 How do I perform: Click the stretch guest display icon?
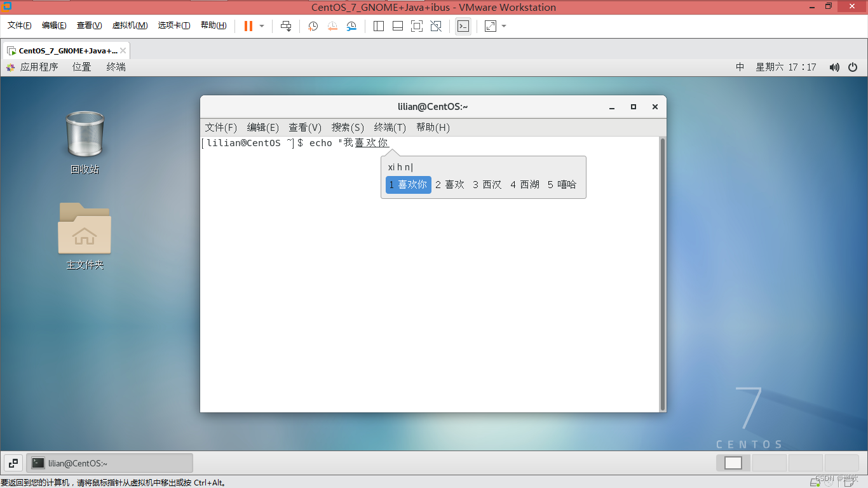coord(491,26)
